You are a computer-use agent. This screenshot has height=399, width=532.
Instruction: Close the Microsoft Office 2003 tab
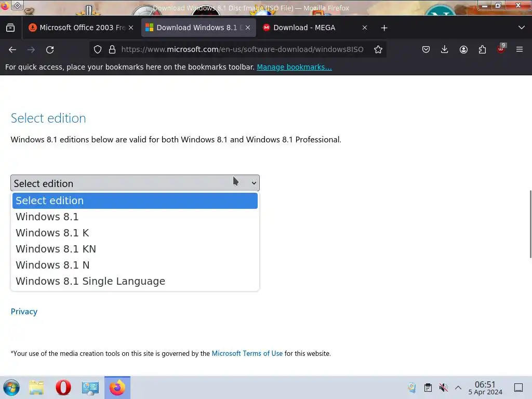(x=131, y=28)
